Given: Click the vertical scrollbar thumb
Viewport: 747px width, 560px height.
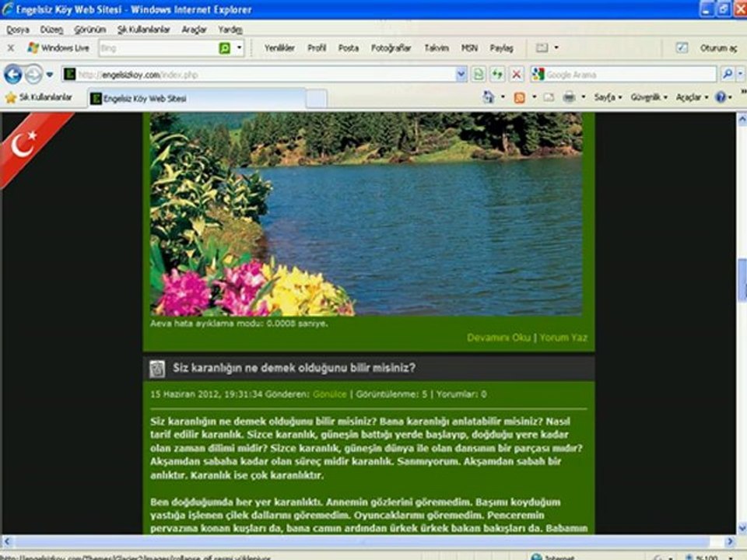Looking at the screenshot, I should pyautogui.click(x=742, y=280).
